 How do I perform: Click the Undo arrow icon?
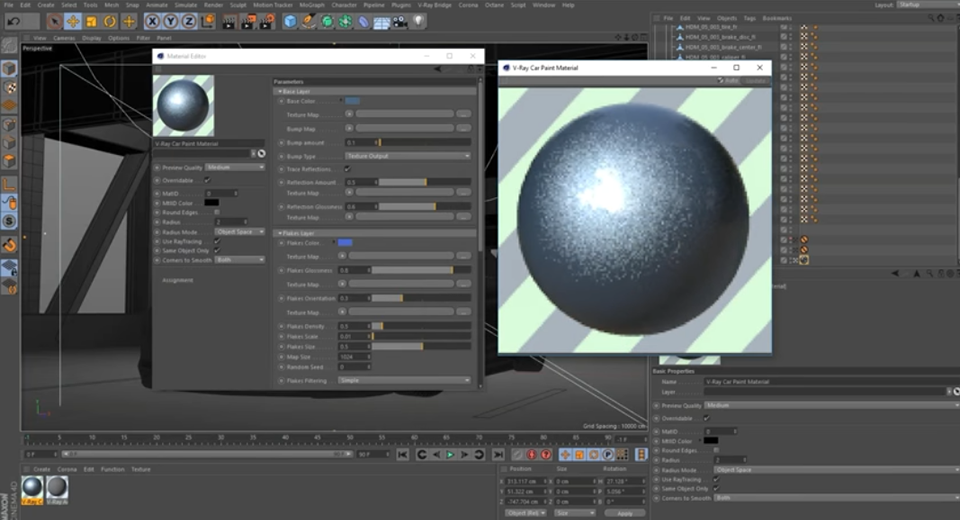13,21
